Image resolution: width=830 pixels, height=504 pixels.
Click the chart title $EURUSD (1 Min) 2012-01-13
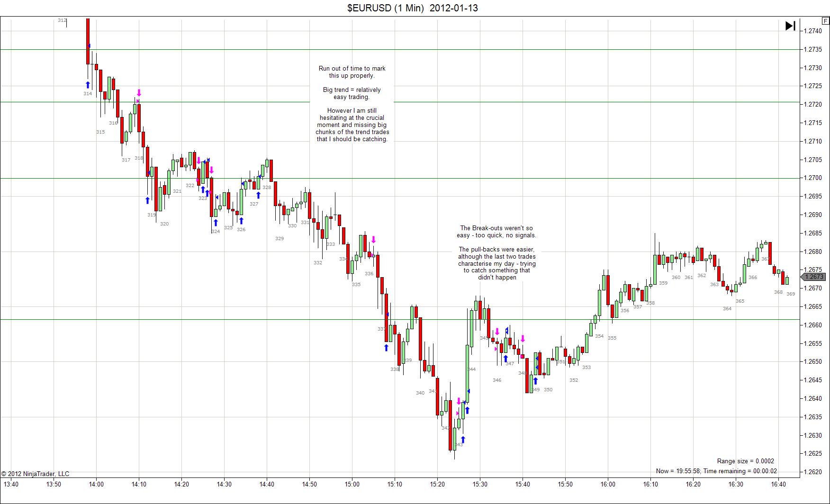[x=413, y=8]
